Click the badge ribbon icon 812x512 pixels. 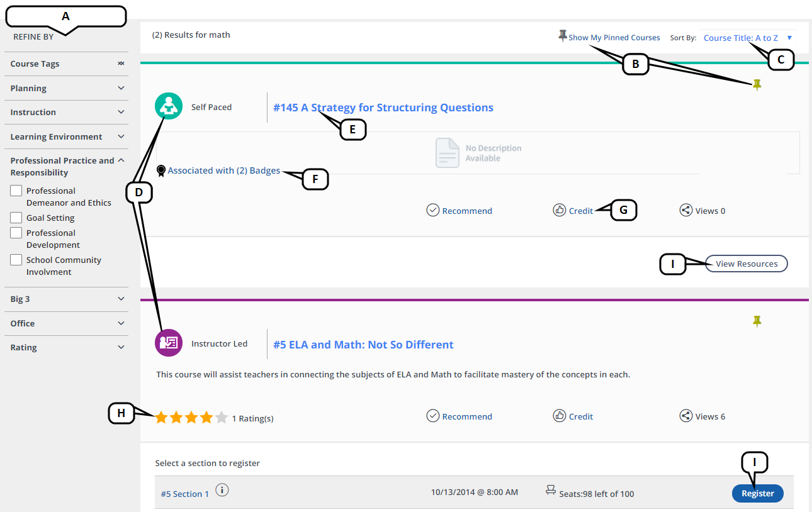tap(161, 170)
